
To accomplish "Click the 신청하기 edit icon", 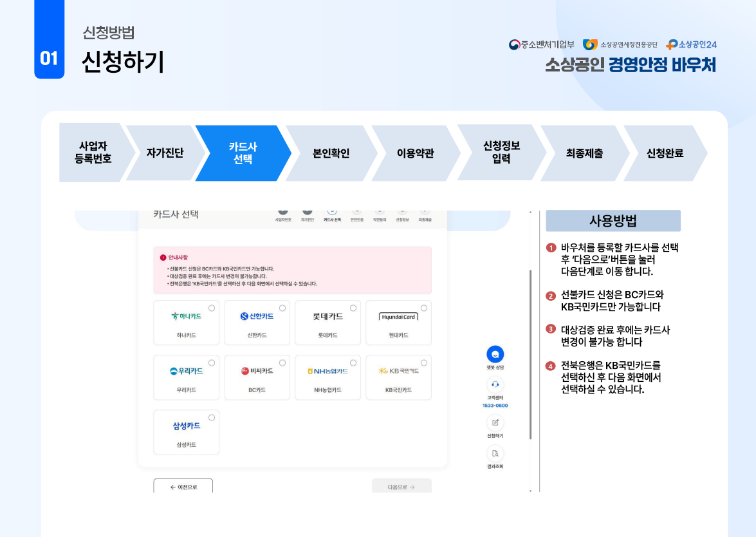I will point(495,422).
